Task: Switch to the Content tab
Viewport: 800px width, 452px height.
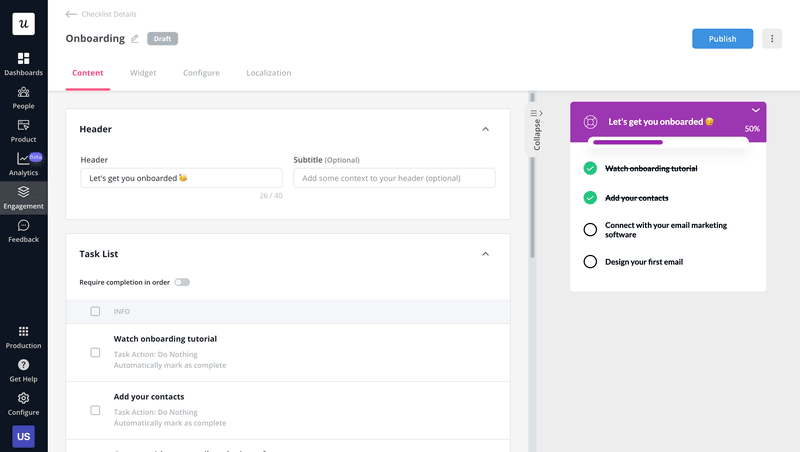Action: point(88,73)
